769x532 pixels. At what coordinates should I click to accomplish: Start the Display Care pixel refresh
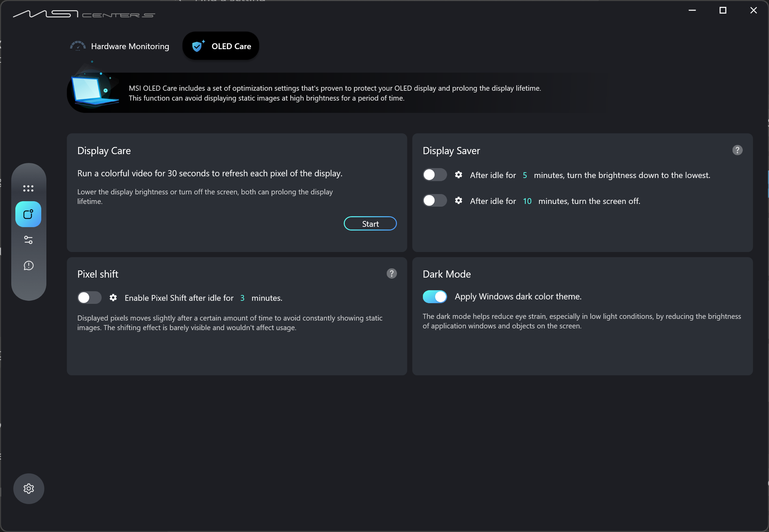[370, 224]
